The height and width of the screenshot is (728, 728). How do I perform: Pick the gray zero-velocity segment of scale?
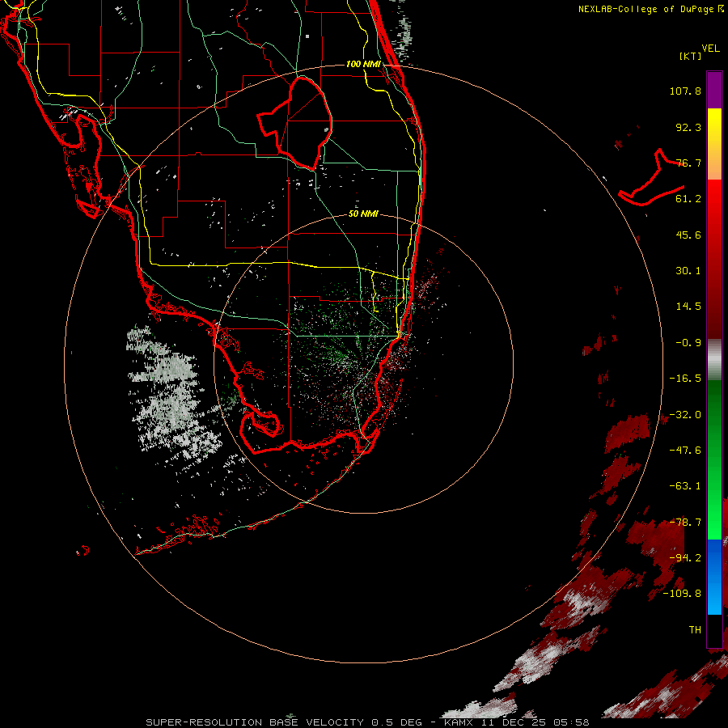(714, 358)
